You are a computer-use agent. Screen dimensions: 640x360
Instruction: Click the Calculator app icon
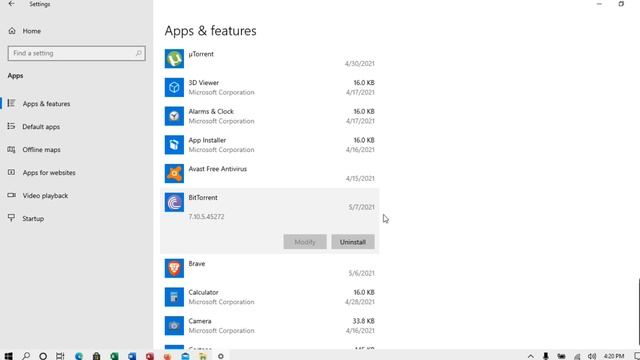(174, 297)
